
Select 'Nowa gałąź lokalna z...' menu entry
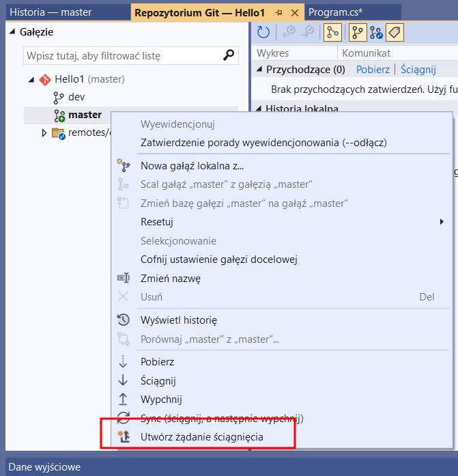click(x=192, y=165)
